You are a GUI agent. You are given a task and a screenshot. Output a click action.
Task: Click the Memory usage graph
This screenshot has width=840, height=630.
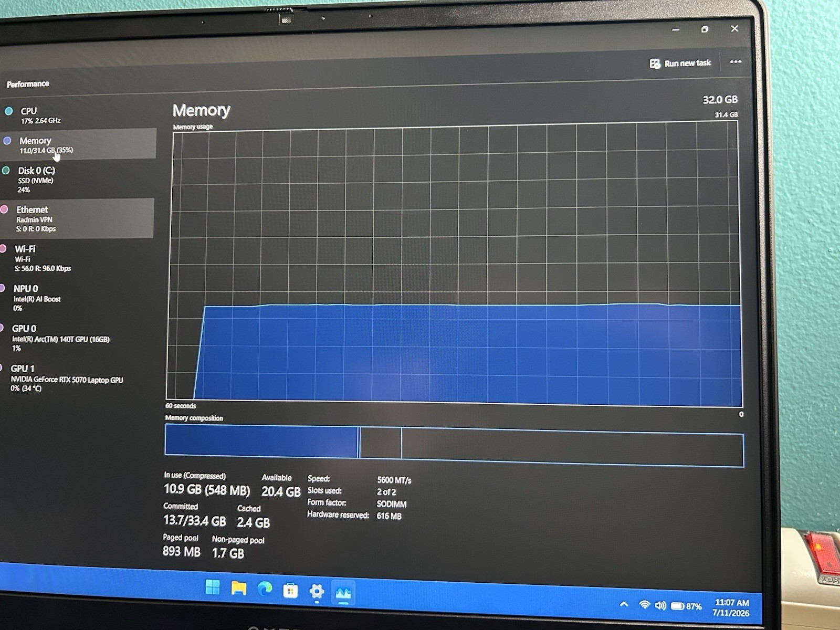(x=454, y=265)
